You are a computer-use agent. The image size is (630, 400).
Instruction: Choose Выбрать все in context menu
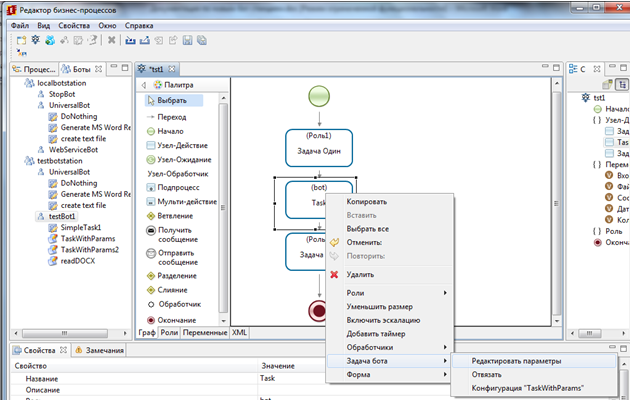pyautogui.click(x=368, y=229)
